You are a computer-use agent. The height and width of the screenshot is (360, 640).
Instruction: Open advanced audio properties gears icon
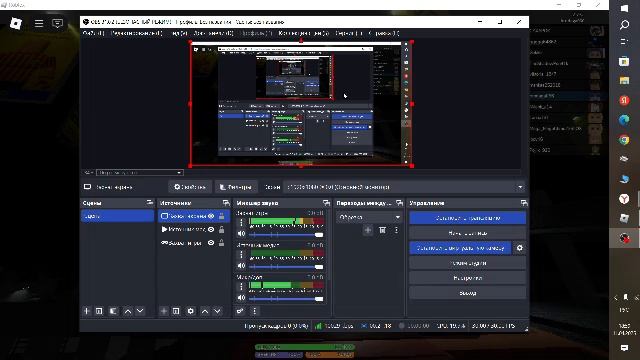pos(240,311)
